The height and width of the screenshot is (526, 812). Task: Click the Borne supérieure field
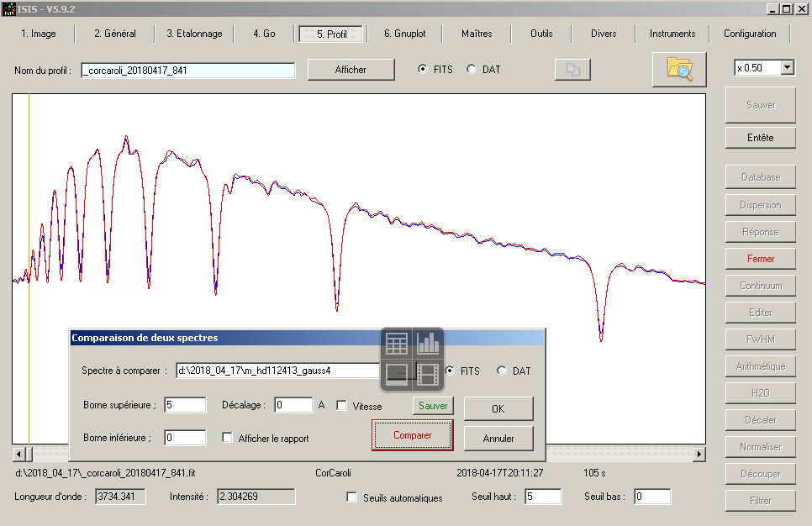point(185,405)
